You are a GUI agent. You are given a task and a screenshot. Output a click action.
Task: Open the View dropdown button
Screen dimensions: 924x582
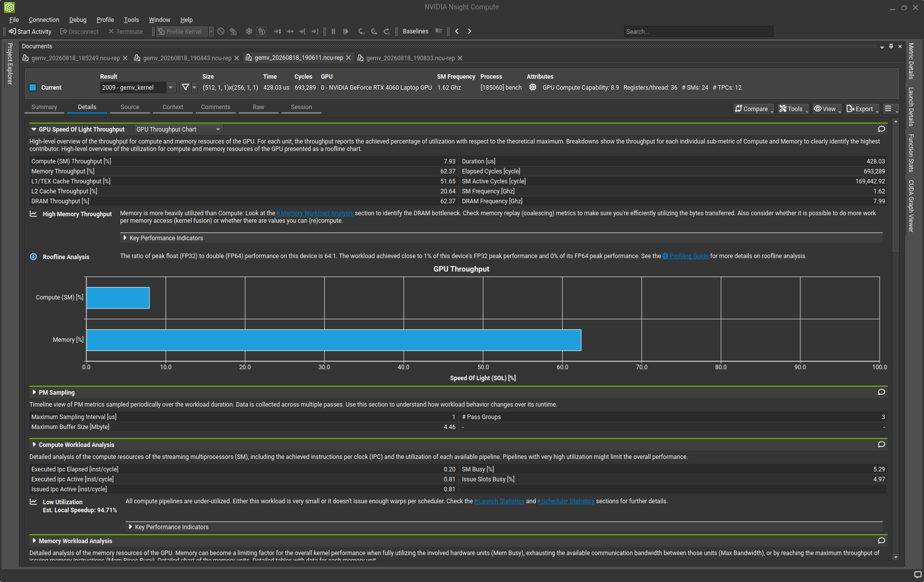point(827,109)
